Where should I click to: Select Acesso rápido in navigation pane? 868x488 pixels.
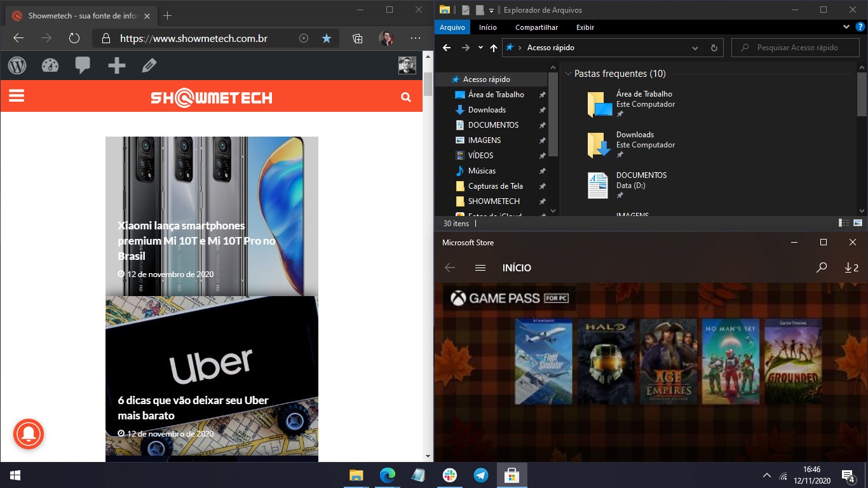point(487,79)
